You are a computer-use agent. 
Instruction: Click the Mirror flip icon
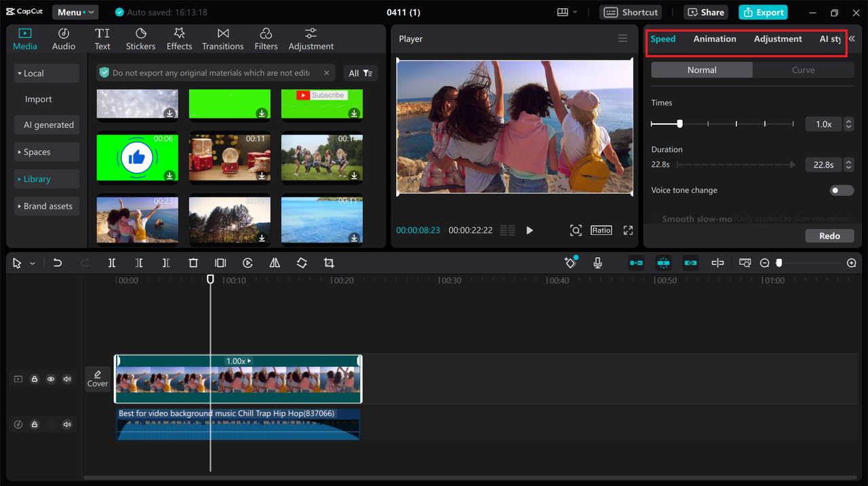275,263
